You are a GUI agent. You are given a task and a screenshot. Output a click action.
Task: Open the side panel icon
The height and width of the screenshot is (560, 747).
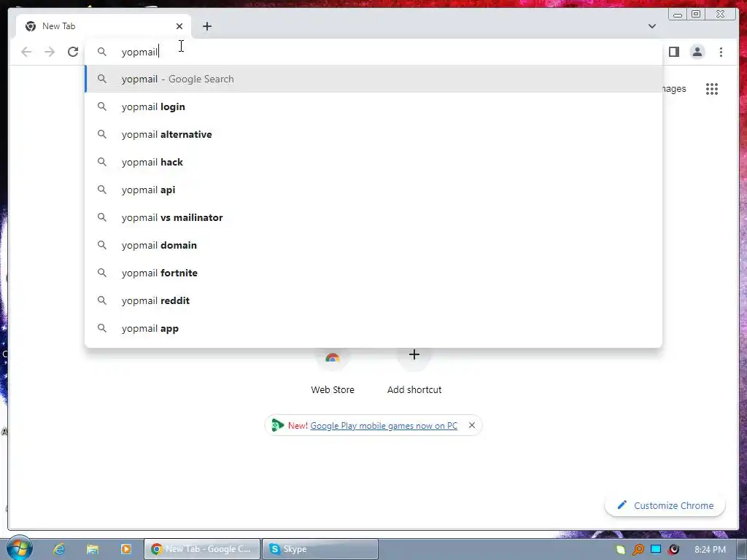click(673, 52)
